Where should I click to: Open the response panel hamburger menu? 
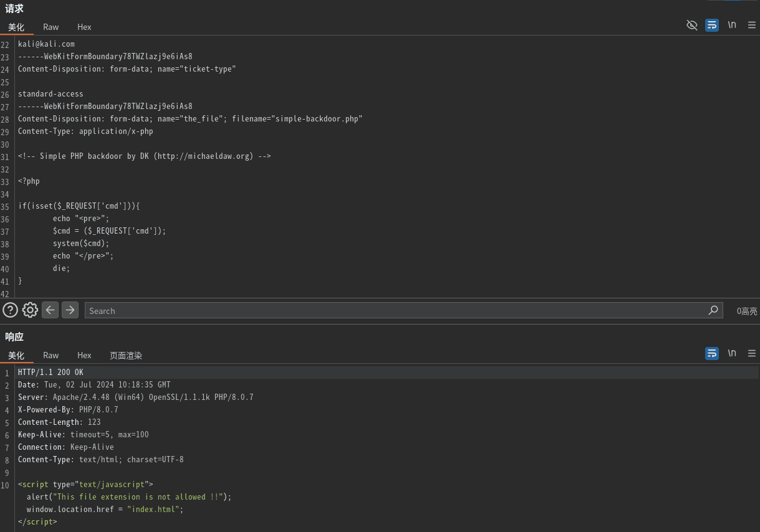[752, 353]
